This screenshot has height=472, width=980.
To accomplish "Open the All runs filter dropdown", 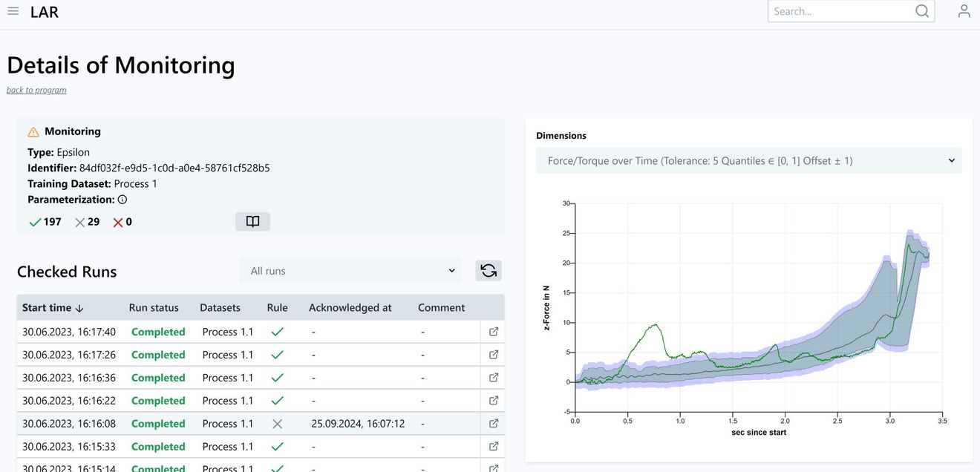I will tap(350, 271).
